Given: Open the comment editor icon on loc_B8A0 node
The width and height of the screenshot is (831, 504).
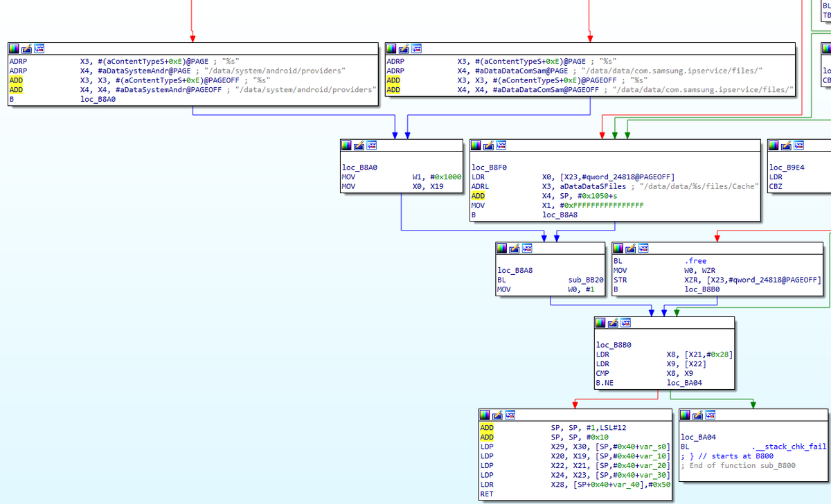Looking at the screenshot, I should pos(359,145).
